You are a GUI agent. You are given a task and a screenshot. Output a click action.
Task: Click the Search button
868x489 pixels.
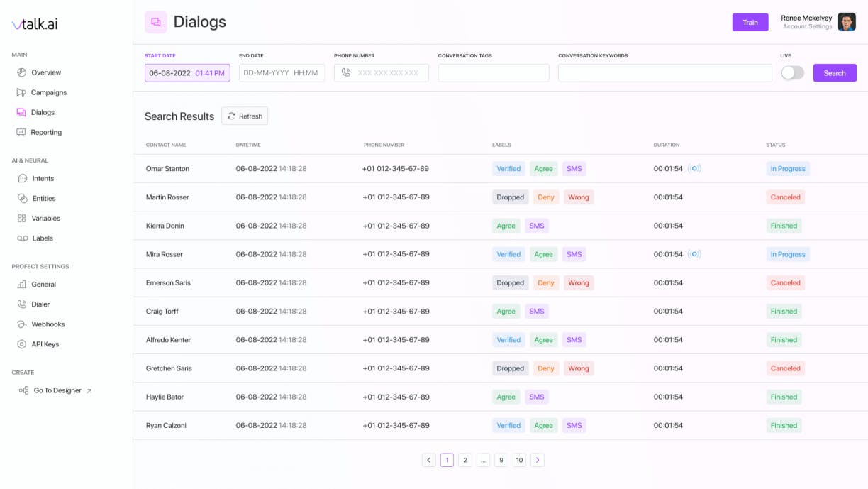(x=835, y=73)
